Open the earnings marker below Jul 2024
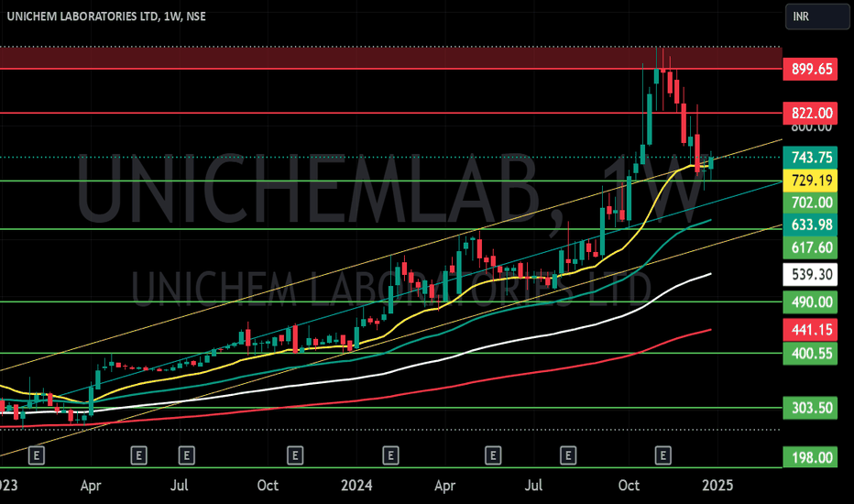Viewport: 854px width, 504px height. pyautogui.click(x=568, y=455)
